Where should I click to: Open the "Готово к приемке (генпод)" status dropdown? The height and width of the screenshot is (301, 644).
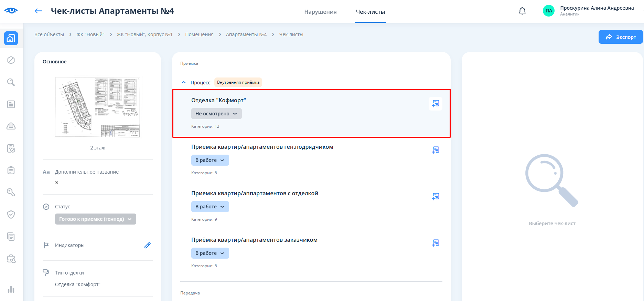tap(95, 219)
